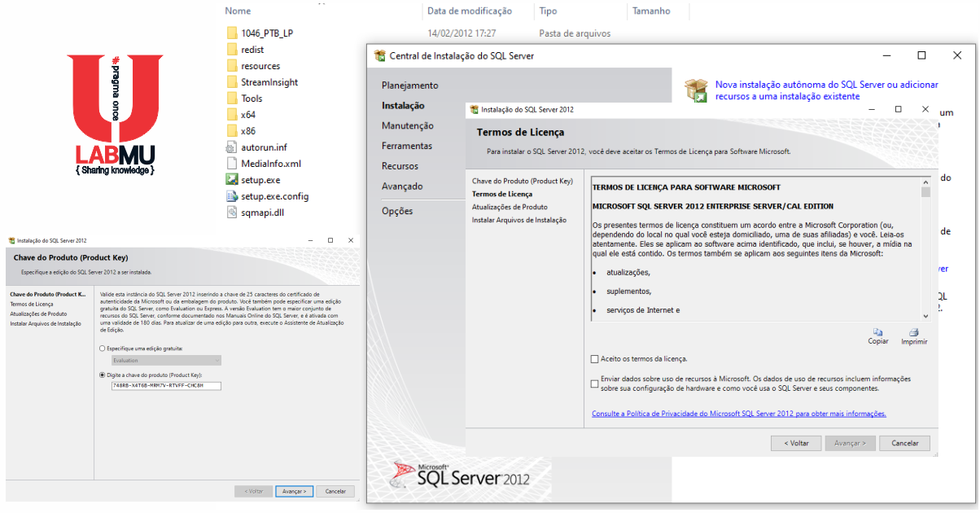The height and width of the screenshot is (513, 980).
Task: Click the sqmapi.dll file icon
Action: (231, 213)
